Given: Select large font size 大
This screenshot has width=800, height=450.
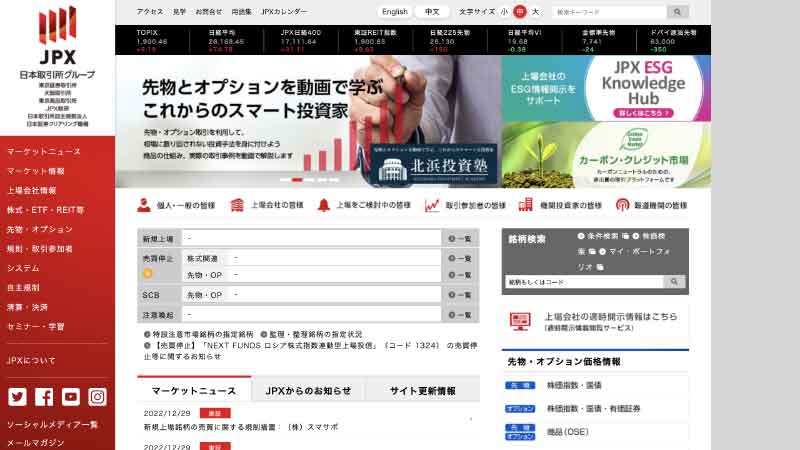Looking at the screenshot, I should [x=535, y=12].
